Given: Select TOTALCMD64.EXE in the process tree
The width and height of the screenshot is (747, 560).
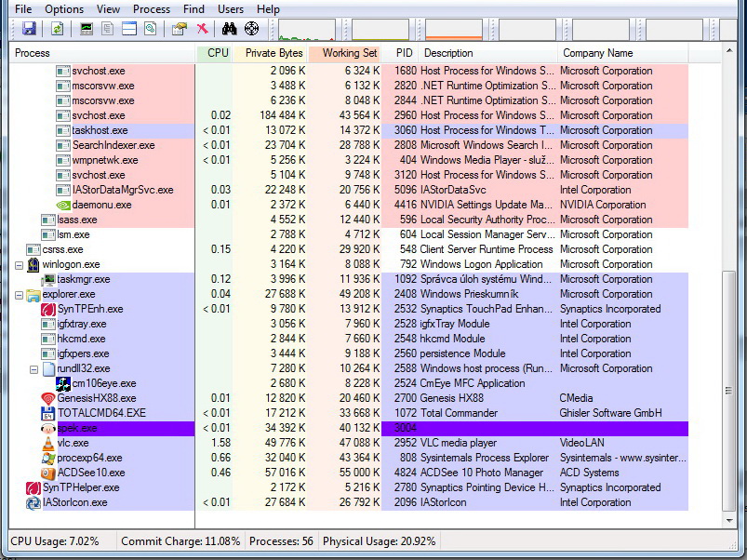Looking at the screenshot, I should (101, 413).
